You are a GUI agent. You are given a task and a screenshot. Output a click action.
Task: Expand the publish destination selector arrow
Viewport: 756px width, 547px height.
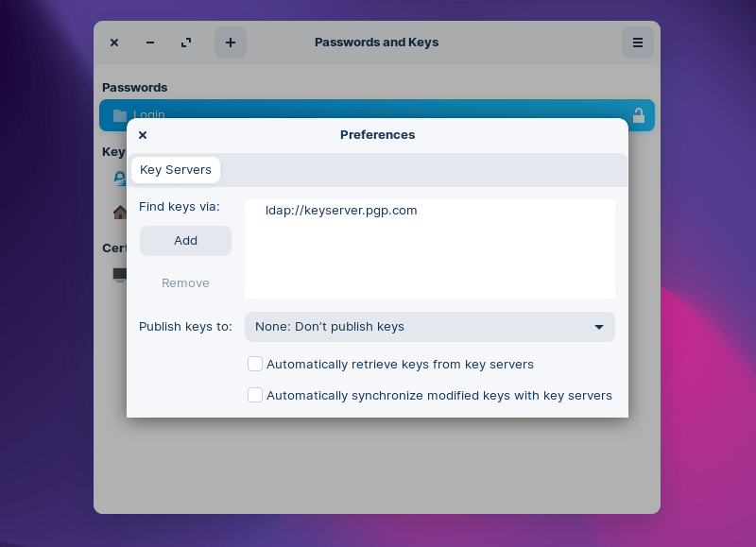(x=598, y=326)
